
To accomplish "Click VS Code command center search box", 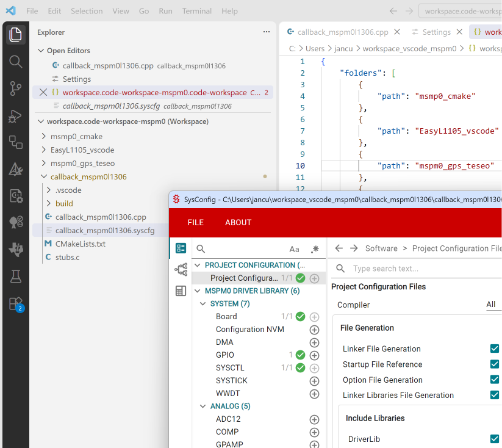I will point(461,11).
